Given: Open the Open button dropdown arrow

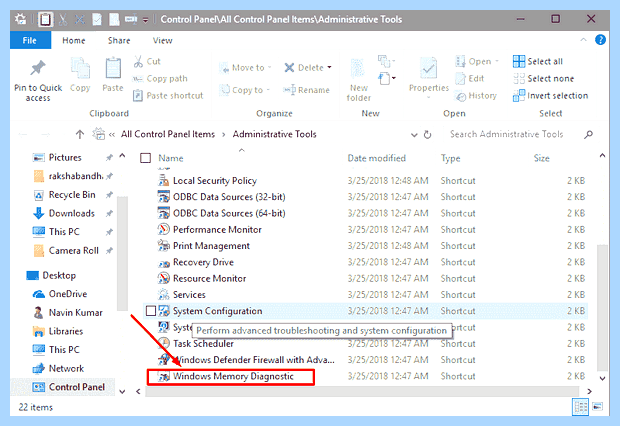Looking at the screenshot, I should pyautogui.click(x=497, y=61).
